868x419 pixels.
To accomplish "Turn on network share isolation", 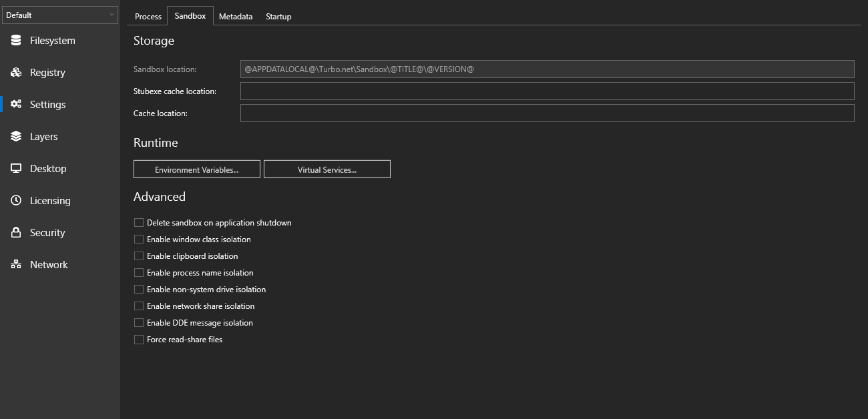I will tap(139, 306).
